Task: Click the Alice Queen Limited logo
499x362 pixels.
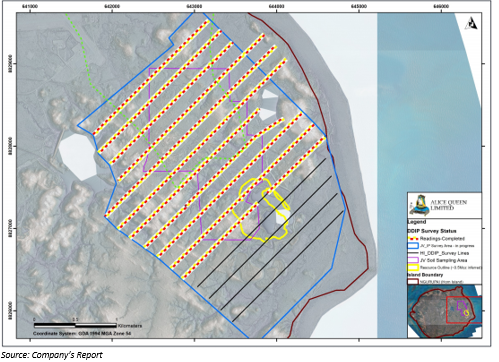Action: (419, 205)
